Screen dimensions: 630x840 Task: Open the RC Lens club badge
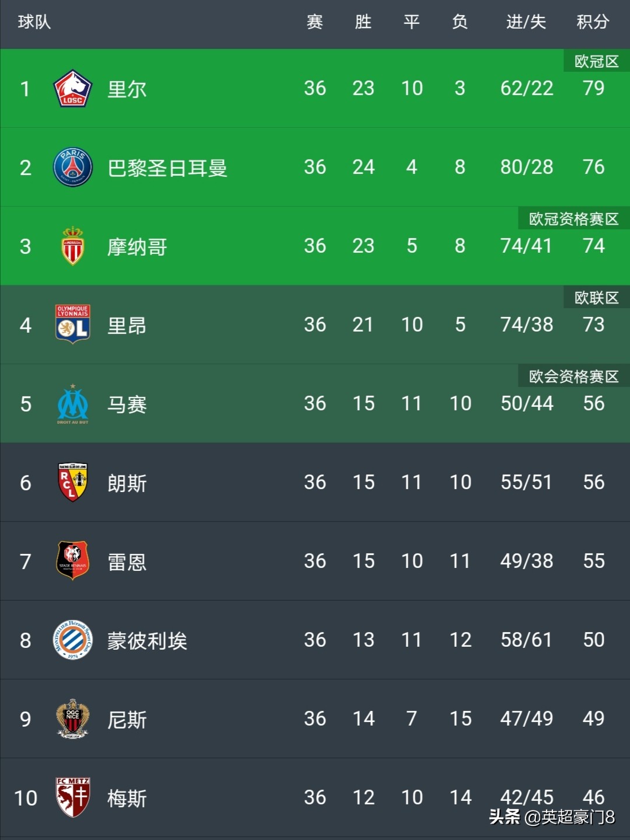(72, 482)
